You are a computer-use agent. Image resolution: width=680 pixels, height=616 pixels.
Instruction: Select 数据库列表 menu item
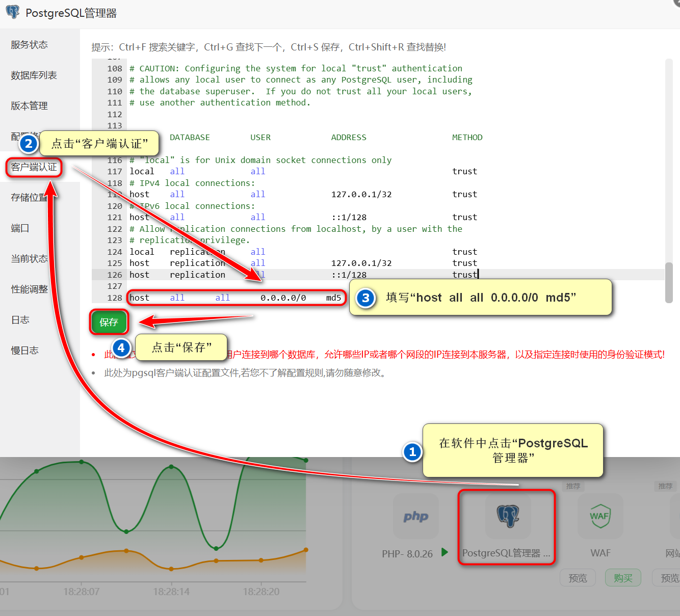pos(34,75)
